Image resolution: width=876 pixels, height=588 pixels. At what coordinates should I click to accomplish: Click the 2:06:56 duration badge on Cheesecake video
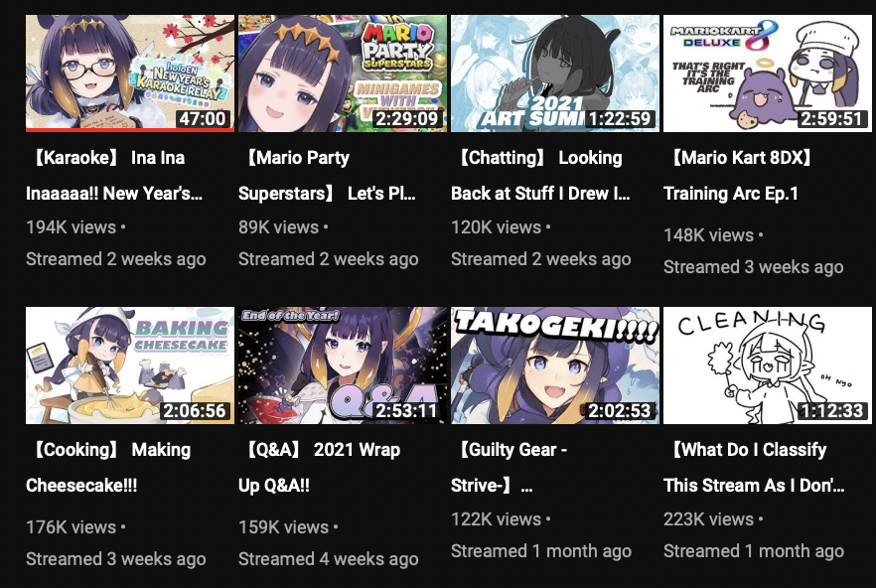[194, 411]
